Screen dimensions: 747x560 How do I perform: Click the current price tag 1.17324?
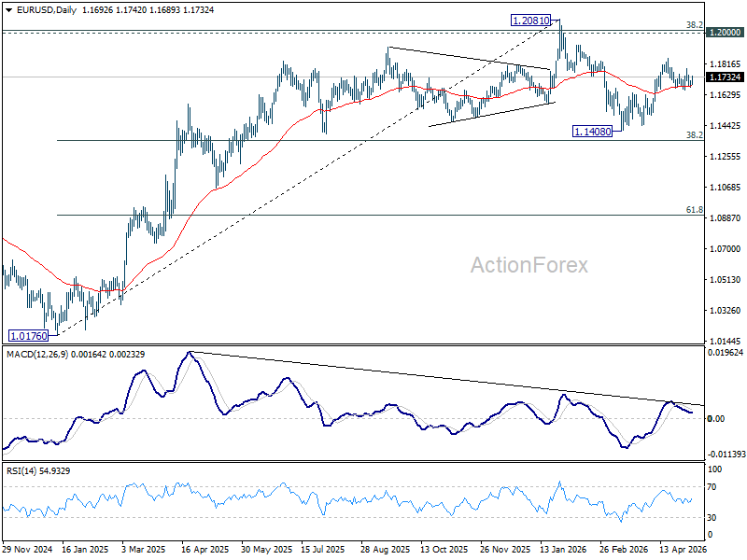(x=725, y=77)
